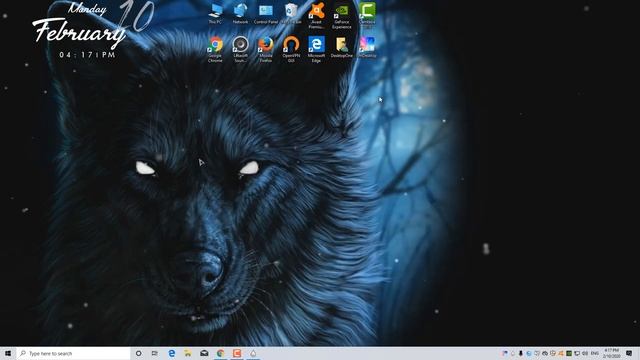This screenshot has width=640, height=360.
Task: Select the Control Panel desktop shortcut
Action: click(x=266, y=13)
